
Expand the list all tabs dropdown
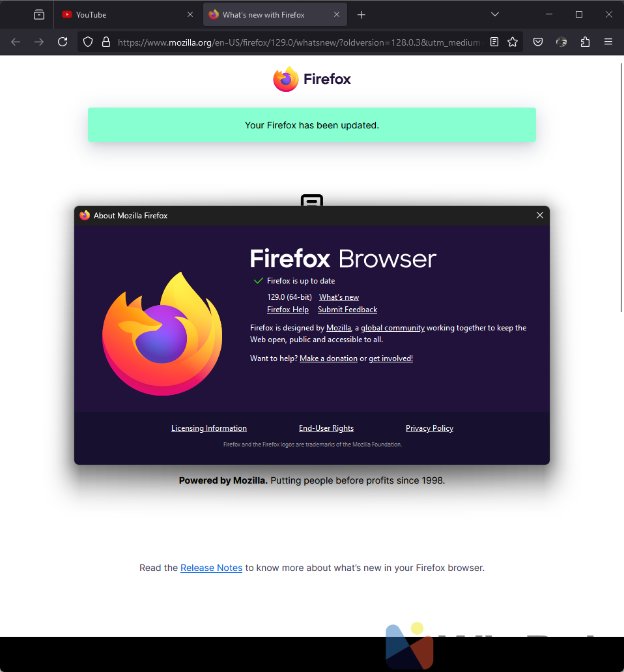[495, 14]
